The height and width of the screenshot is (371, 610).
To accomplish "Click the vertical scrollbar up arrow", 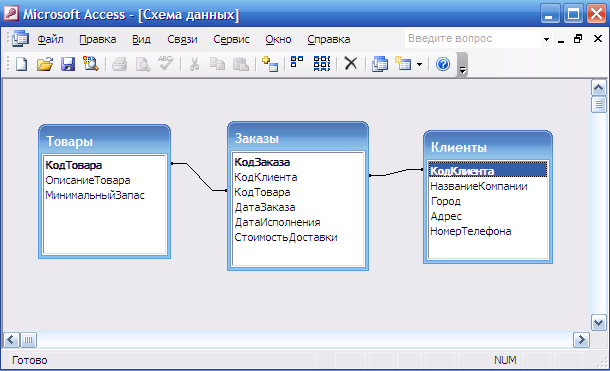I will [x=598, y=88].
